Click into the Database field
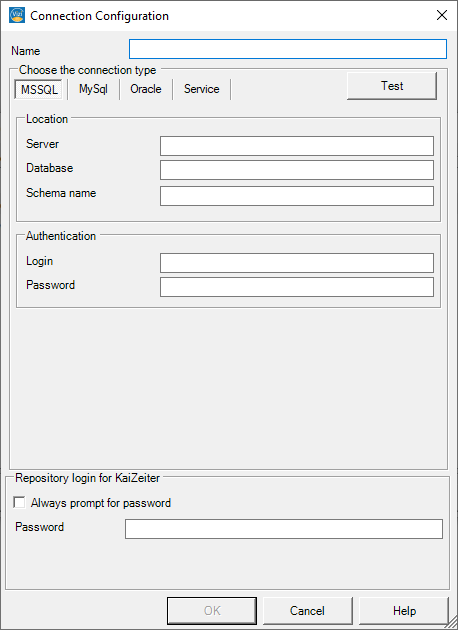This screenshot has height=630, width=458. (x=297, y=170)
